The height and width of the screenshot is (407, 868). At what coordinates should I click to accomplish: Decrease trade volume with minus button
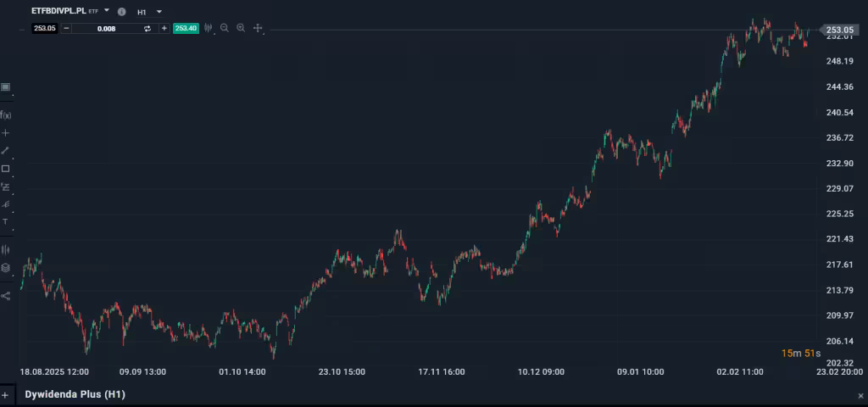[67, 28]
